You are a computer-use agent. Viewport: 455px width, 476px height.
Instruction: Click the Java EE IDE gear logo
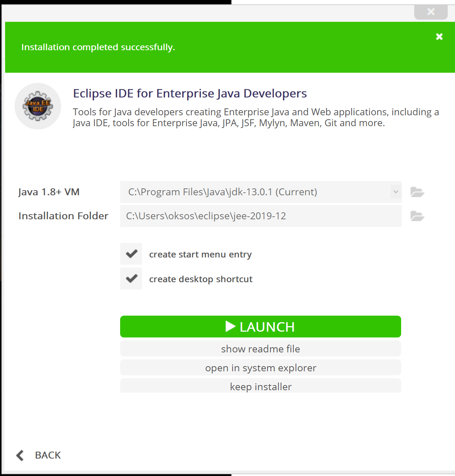pyautogui.click(x=38, y=106)
